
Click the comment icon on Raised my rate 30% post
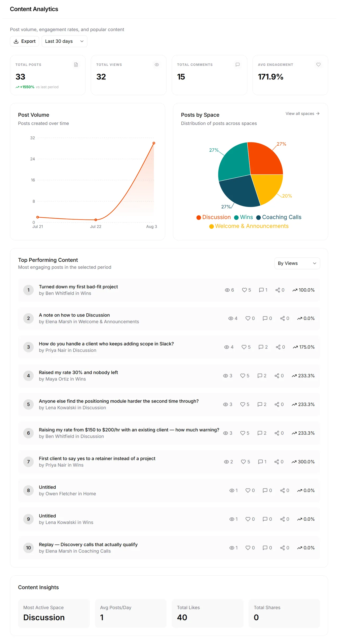[260, 376]
